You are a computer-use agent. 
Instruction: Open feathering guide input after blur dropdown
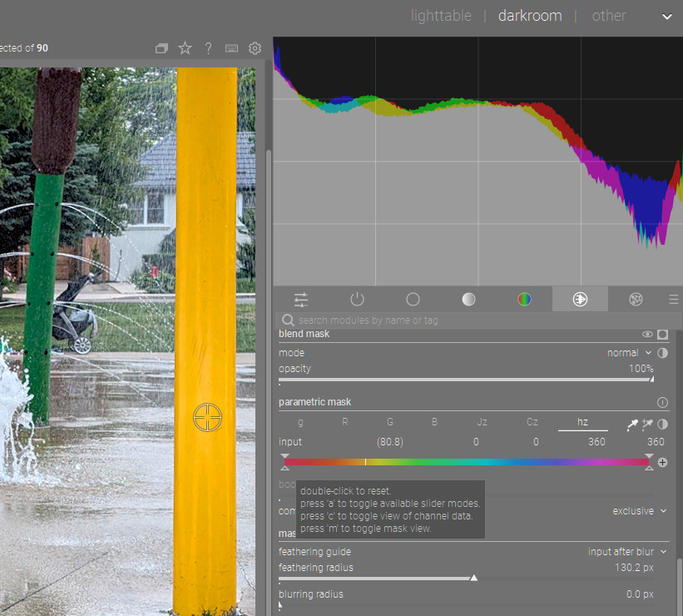tap(627, 552)
